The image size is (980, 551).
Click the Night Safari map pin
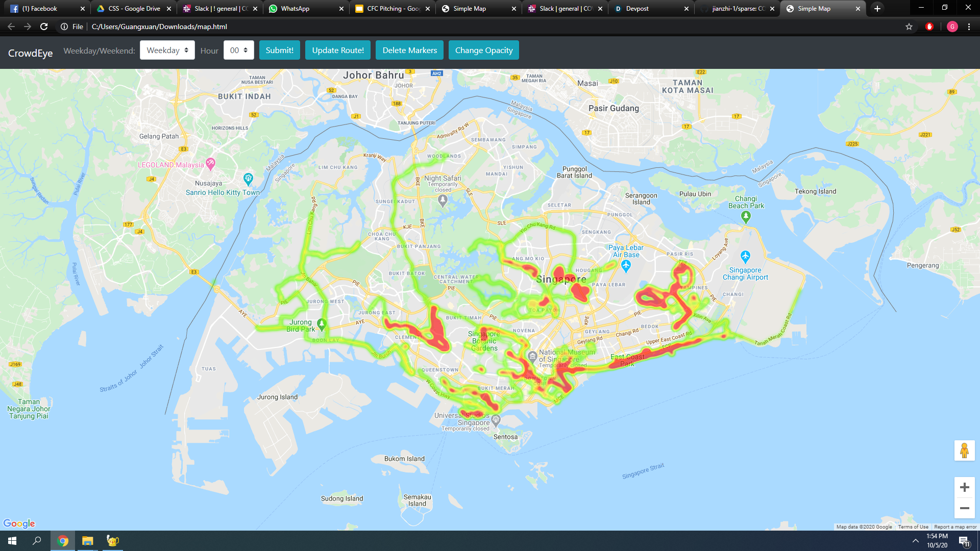coord(443,201)
